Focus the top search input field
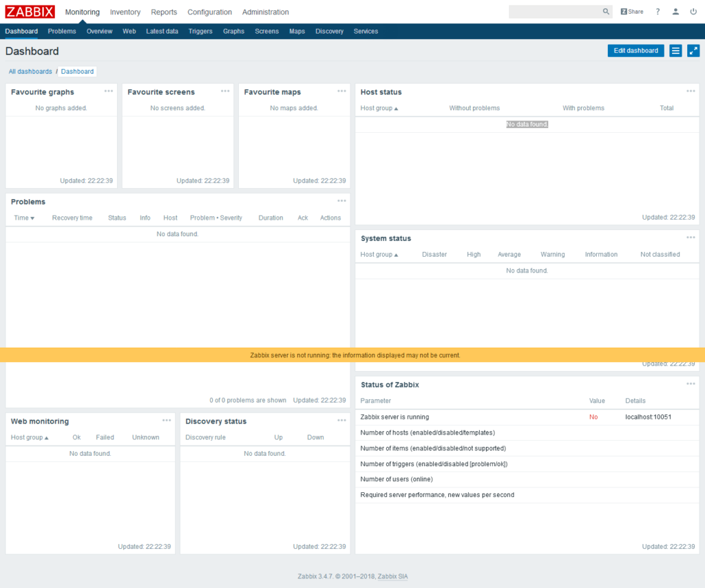705x588 pixels. pos(555,12)
